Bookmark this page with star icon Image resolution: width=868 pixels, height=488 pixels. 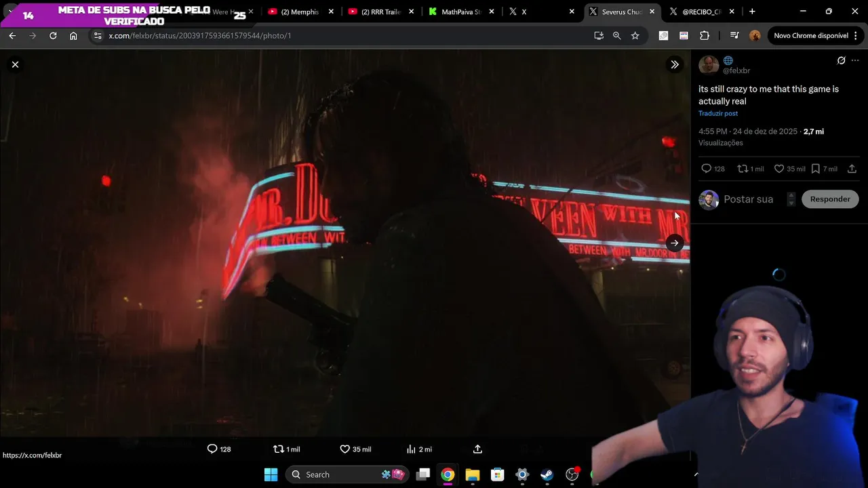click(x=635, y=35)
